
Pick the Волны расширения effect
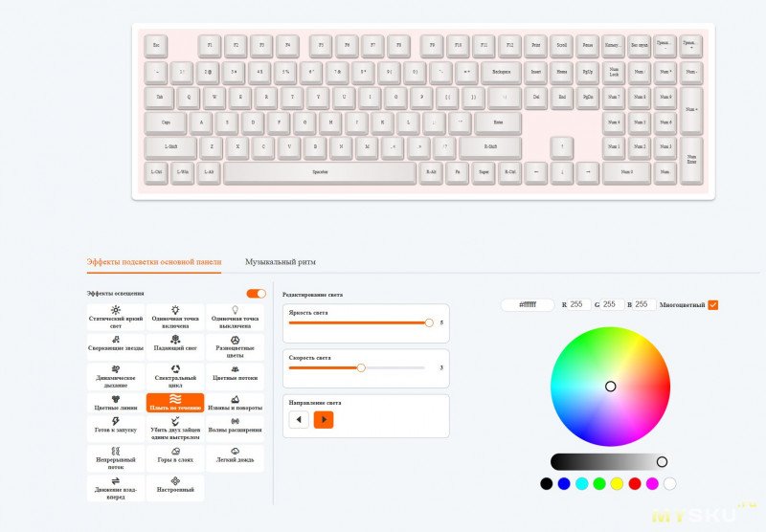tap(235, 426)
